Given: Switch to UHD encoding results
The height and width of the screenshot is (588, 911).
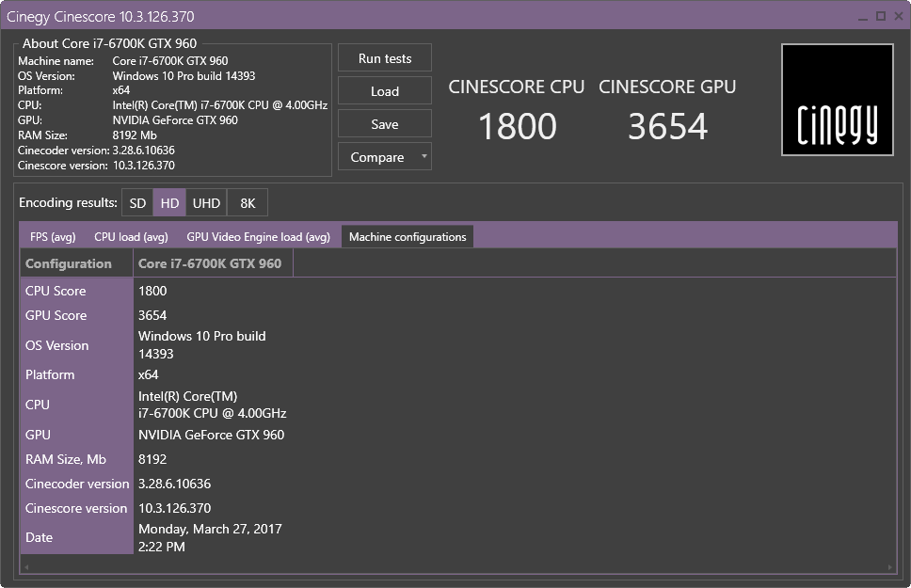Looking at the screenshot, I should tap(206, 203).
